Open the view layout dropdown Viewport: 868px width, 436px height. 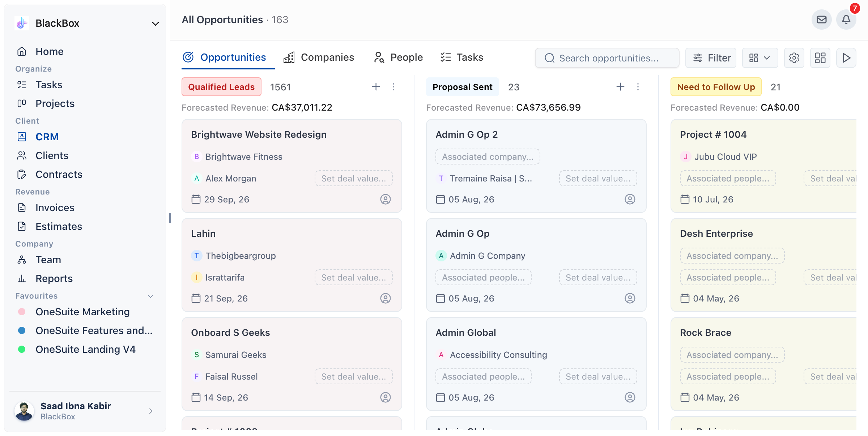pos(760,58)
